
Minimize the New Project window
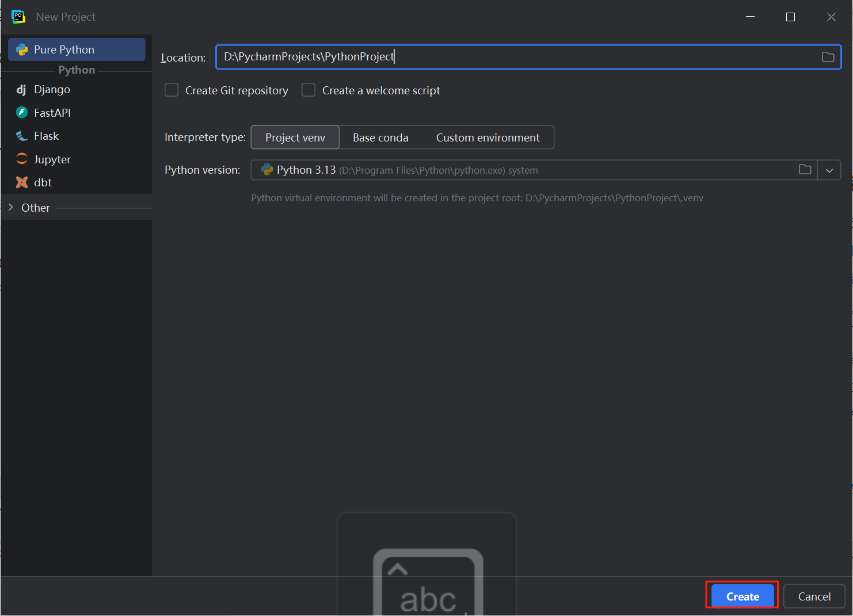click(750, 17)
